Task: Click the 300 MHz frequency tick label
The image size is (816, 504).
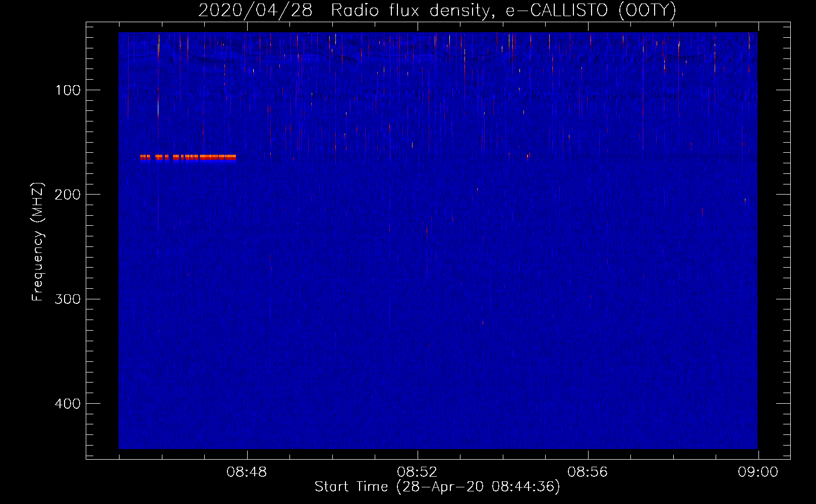Action: tap(68, 299)
